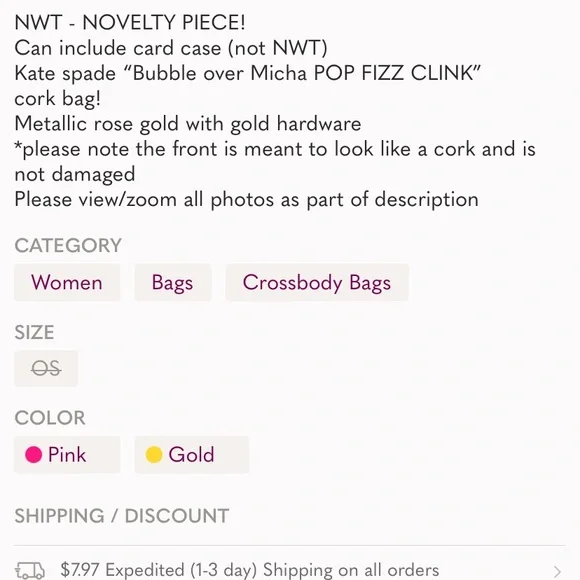Click the yellow gold circle color dot

[x=154, y=455]
